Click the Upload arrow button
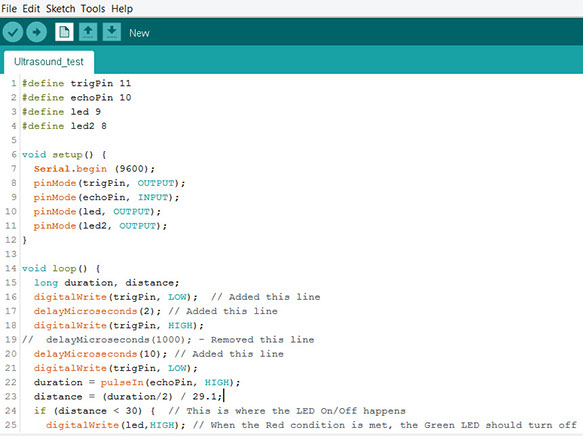 (x=36, y=32)
